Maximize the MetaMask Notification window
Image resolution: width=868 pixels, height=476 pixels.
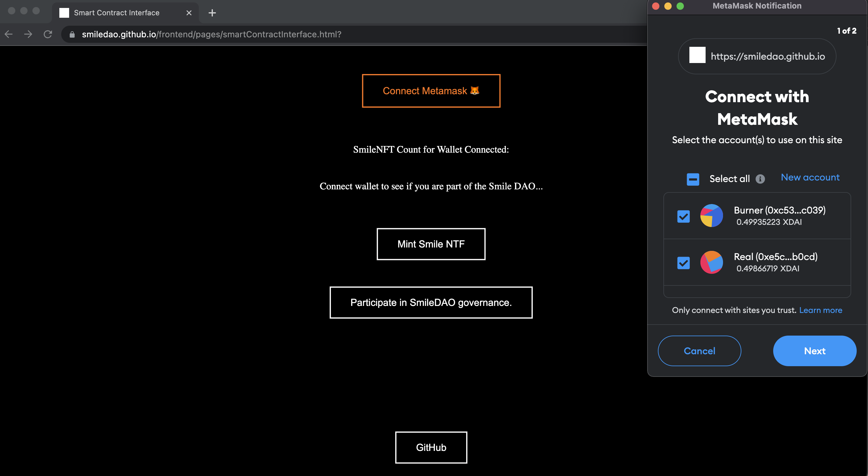pyautogui.click(x=680, y=6)
